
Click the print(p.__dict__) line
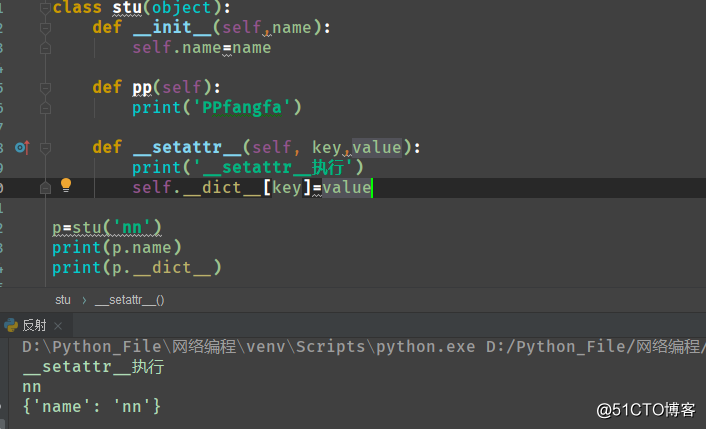coord(137,267)
